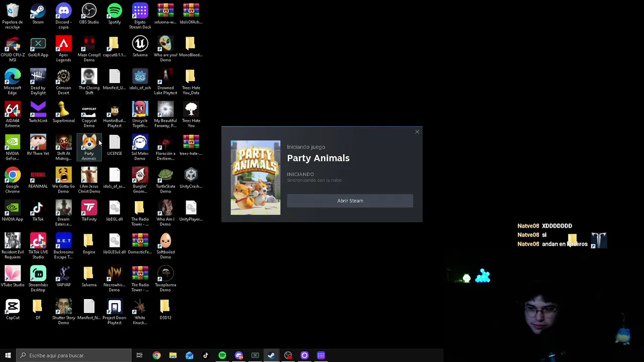
Task: Select the GoXLR App desktop shortcut
Action: coord(38,47)
